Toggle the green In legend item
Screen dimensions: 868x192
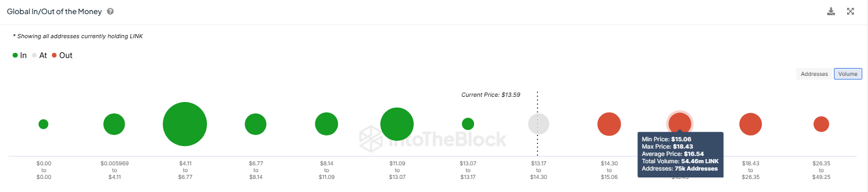(19, 55)
